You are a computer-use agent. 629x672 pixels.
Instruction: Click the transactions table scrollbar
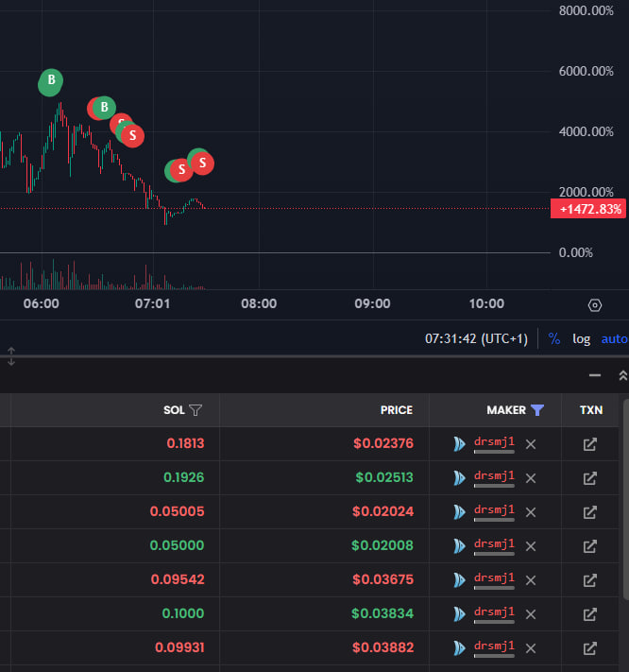625,499
